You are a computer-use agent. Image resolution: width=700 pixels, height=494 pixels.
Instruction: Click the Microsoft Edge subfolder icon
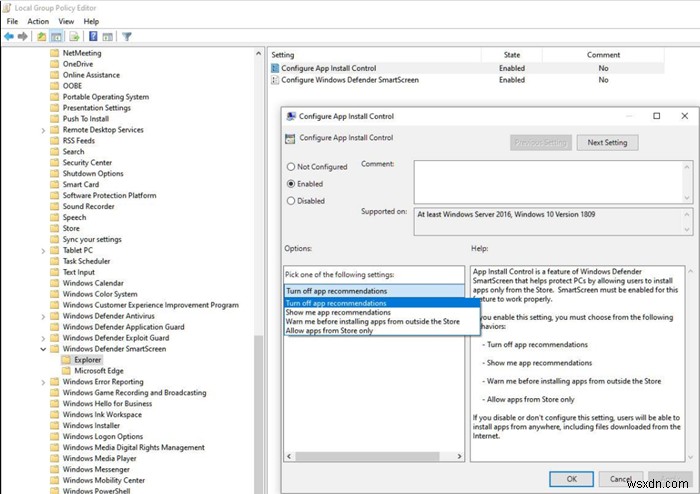tap(66, 371)
